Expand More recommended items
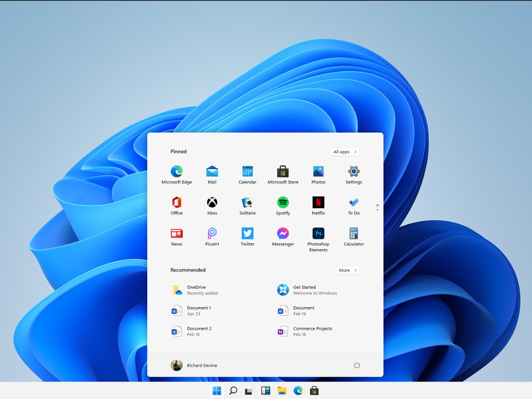This screenshot has height=399, width=532. (348, 270)
